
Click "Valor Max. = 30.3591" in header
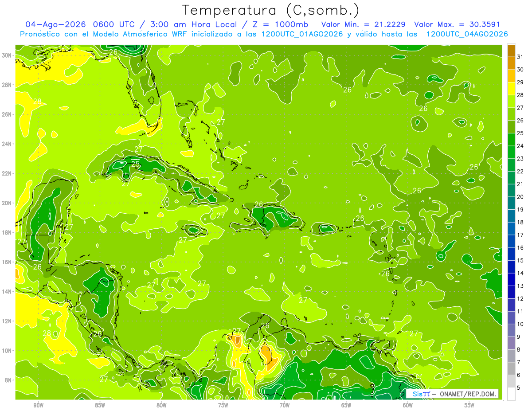(457, 24)
